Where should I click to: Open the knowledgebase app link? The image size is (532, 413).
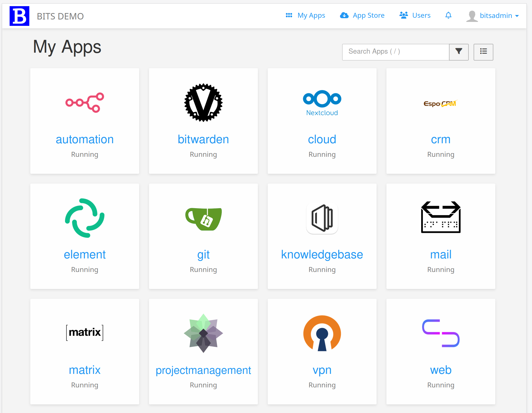322,254
